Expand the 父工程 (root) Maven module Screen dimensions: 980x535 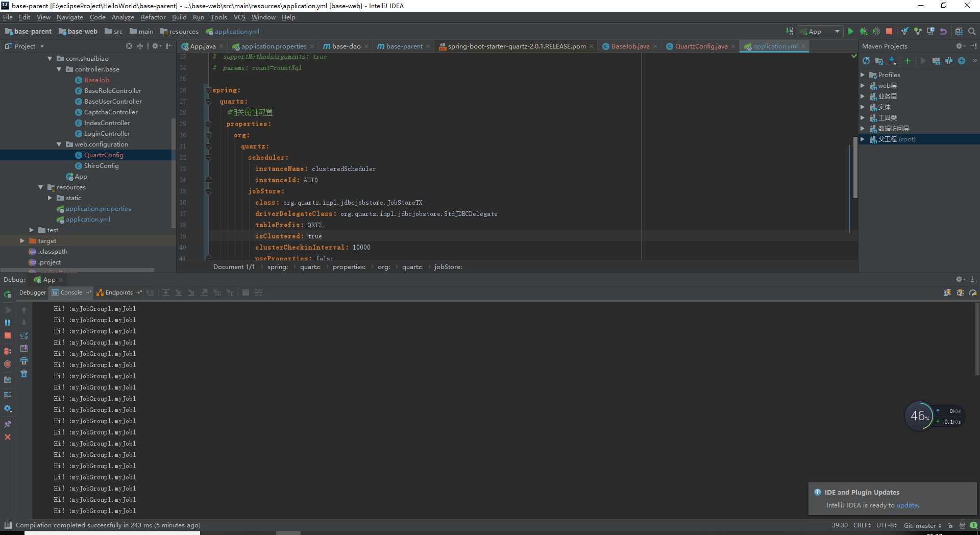pos(863,139)
